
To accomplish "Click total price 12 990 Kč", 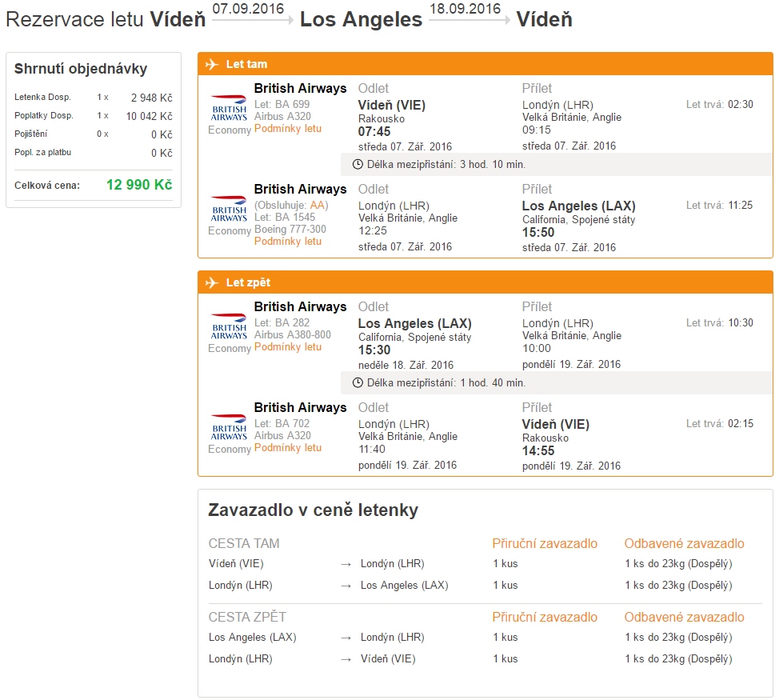I will [x=139, y=185].
